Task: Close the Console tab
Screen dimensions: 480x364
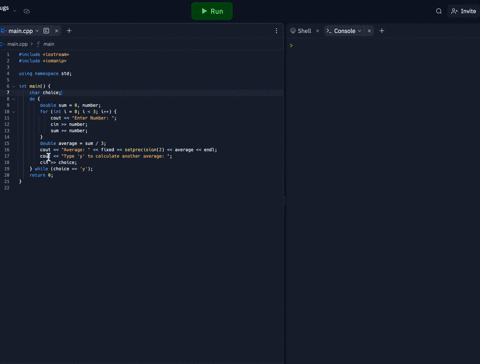Action: pyautogui.click(x=369, y=31)
